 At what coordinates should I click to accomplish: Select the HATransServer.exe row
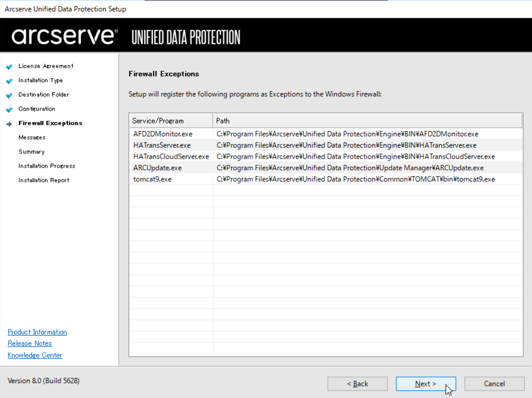pos(326,145)
